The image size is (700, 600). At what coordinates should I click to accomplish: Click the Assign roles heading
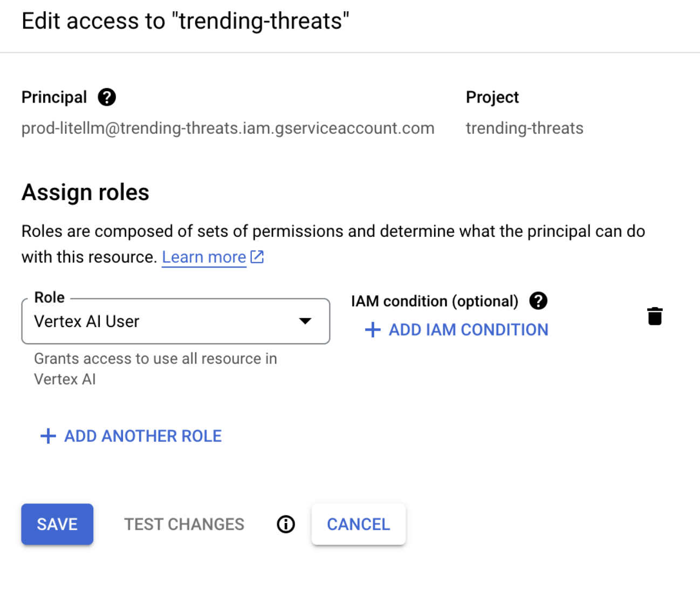(85, 193)
